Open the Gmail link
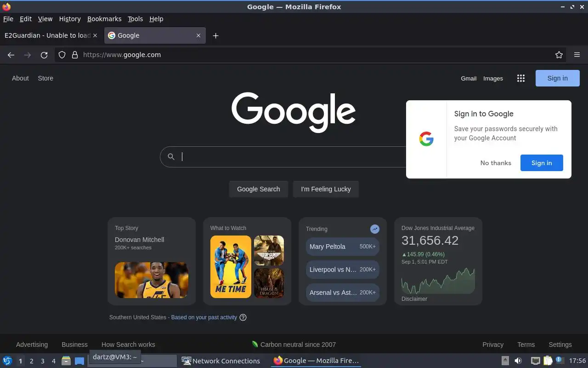 coord(469,78)
